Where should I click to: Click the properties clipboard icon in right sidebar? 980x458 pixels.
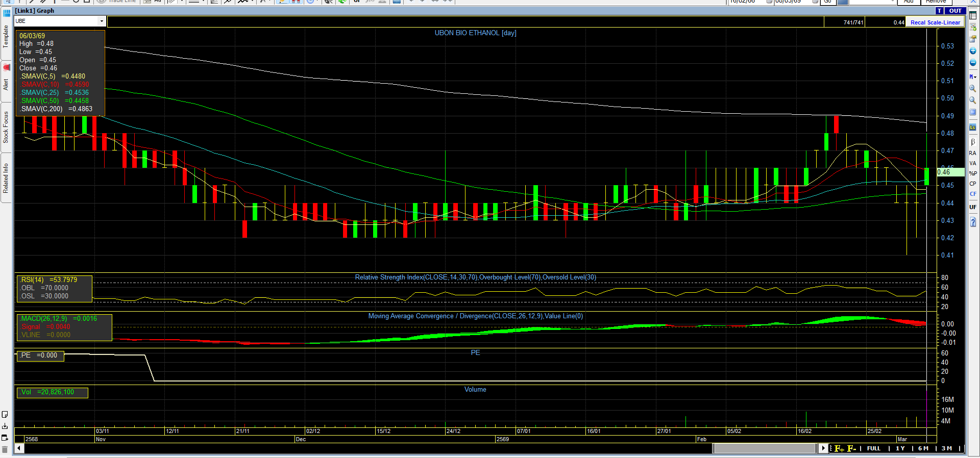click(973, 39)
